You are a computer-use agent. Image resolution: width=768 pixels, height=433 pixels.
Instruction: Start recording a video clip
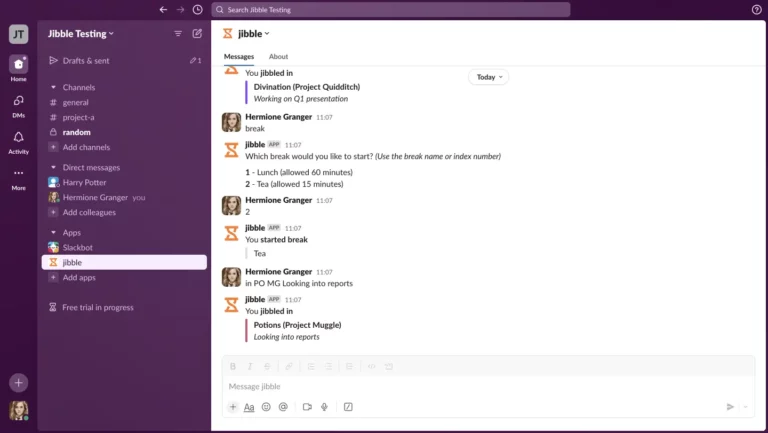[307, 407]
